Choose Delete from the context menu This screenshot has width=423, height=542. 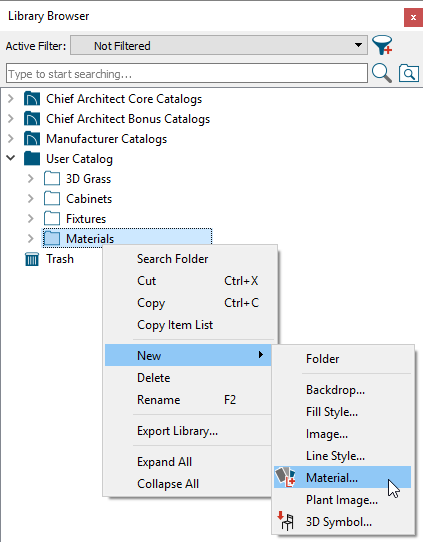click(x=188, y=377)
